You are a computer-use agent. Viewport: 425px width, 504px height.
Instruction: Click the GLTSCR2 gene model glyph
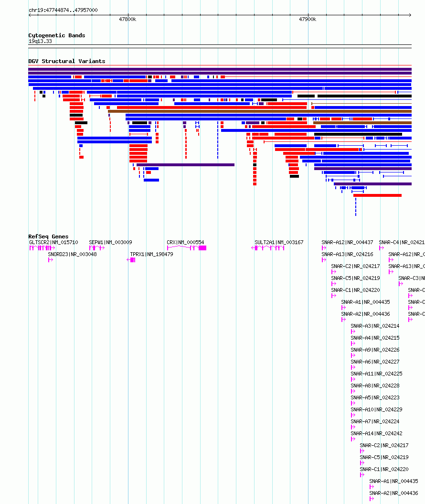[42, 248]
